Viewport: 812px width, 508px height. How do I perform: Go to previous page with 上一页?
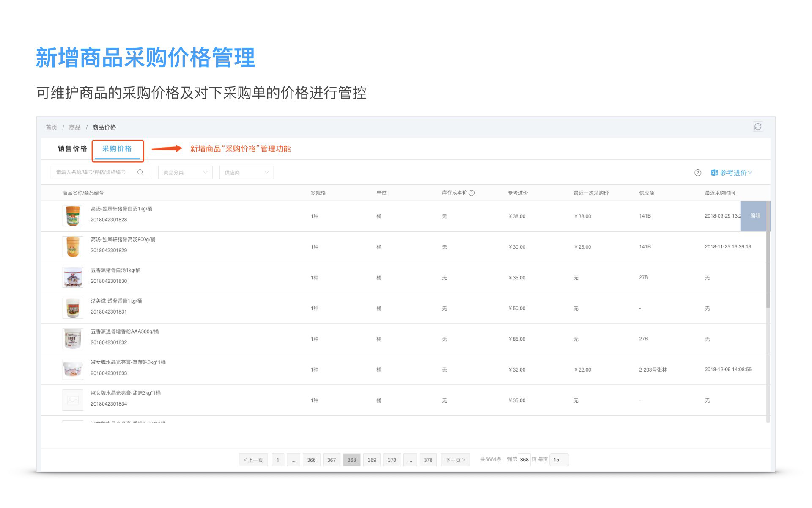(x=253, y=460)
